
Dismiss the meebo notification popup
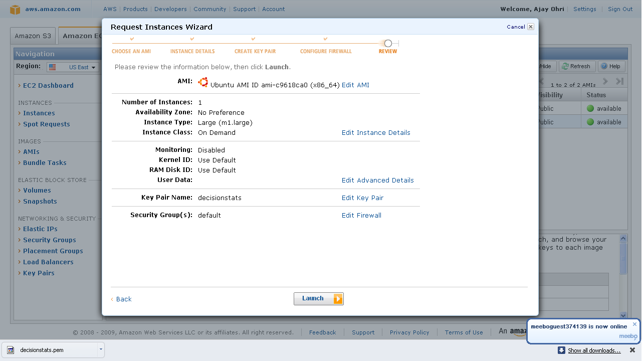click(x=634, y=324)
